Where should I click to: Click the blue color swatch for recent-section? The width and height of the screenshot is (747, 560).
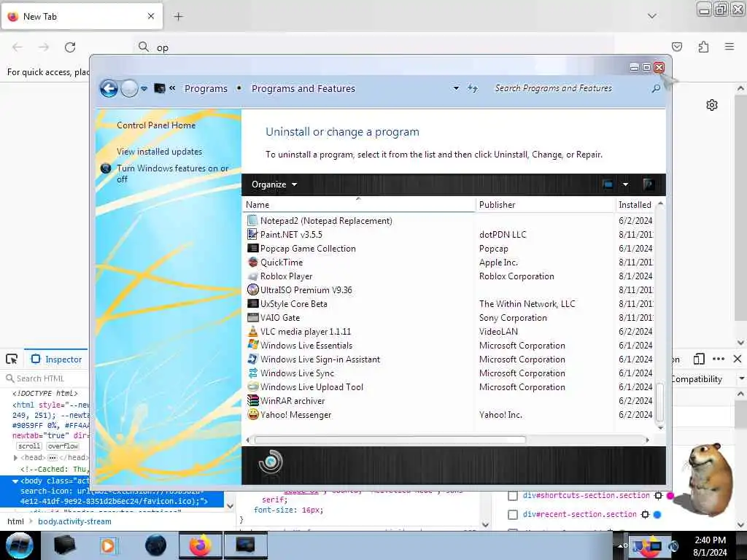point(657,515)
